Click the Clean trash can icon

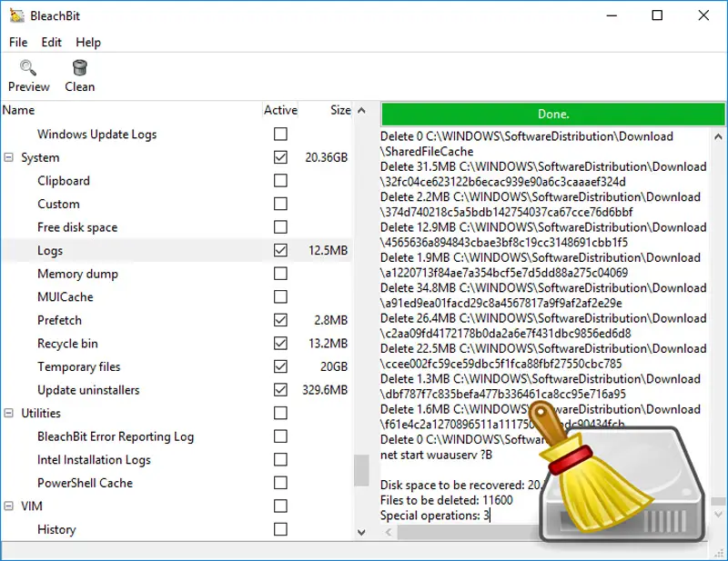point(80,68)
